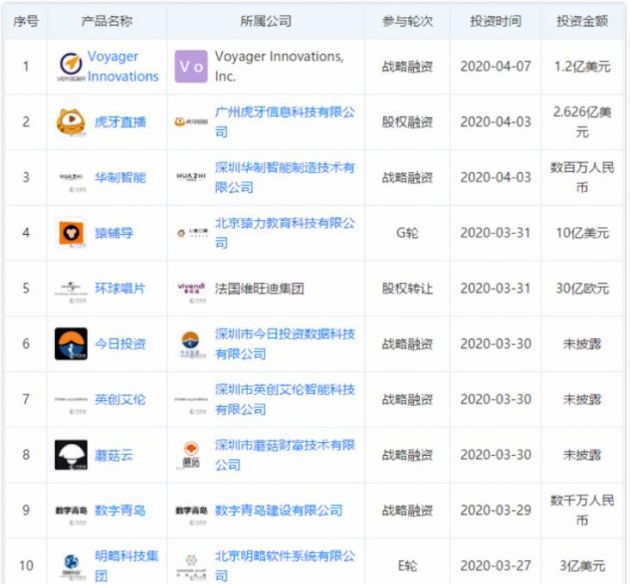Click the 北京猿力教育 company logo

pyautogui.click(x=192, y=233)
